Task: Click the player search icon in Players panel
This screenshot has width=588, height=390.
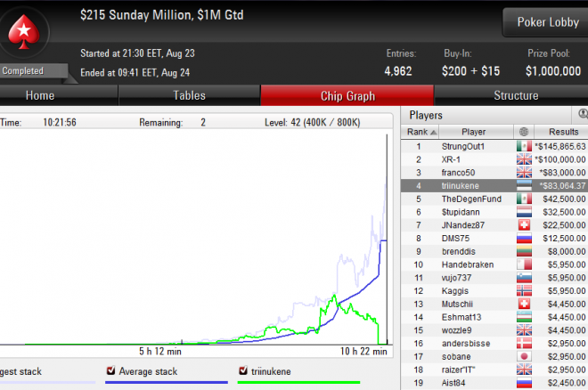Action: point(583,114)
